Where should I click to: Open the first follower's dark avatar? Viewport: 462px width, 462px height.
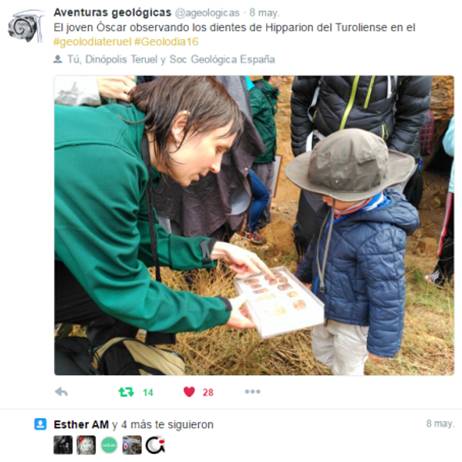[x=63, y=445]
